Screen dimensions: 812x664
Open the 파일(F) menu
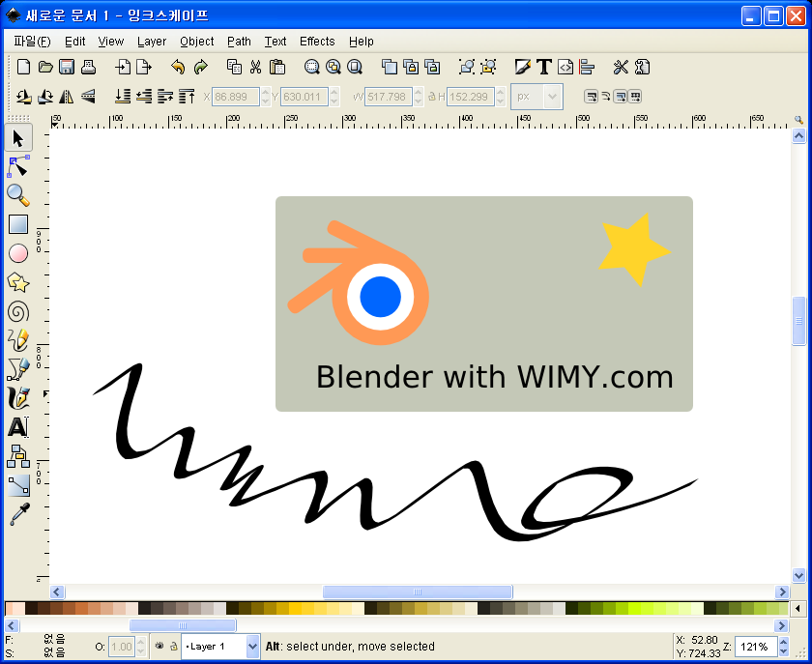[32, 42]
